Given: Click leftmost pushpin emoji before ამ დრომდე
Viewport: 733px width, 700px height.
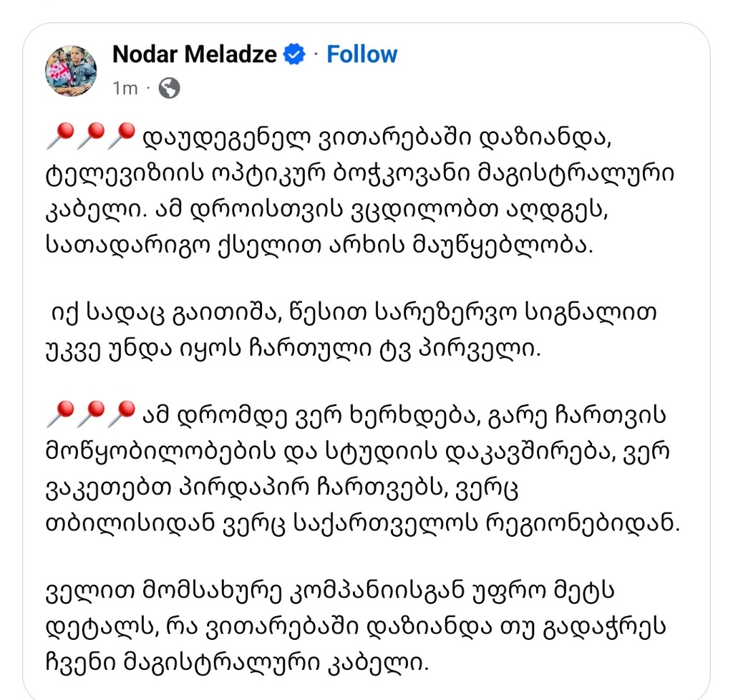Looking at the screenshot, I should point(60,414).
